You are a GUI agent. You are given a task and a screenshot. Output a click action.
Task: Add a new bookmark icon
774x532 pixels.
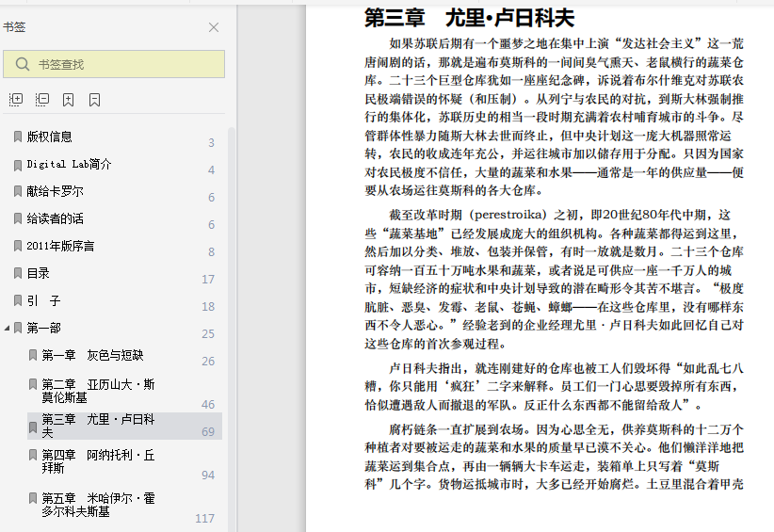click(x=68, y=100)
